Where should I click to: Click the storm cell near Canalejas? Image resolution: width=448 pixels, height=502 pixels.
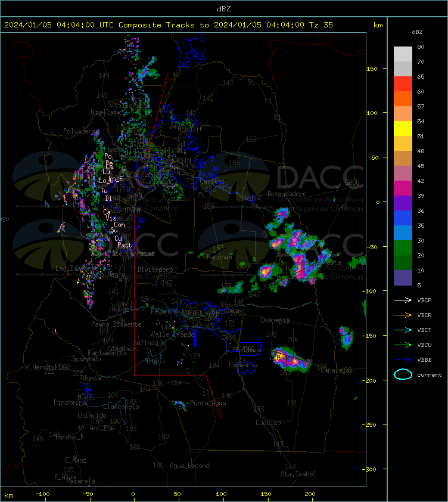[x=291, y=360]
